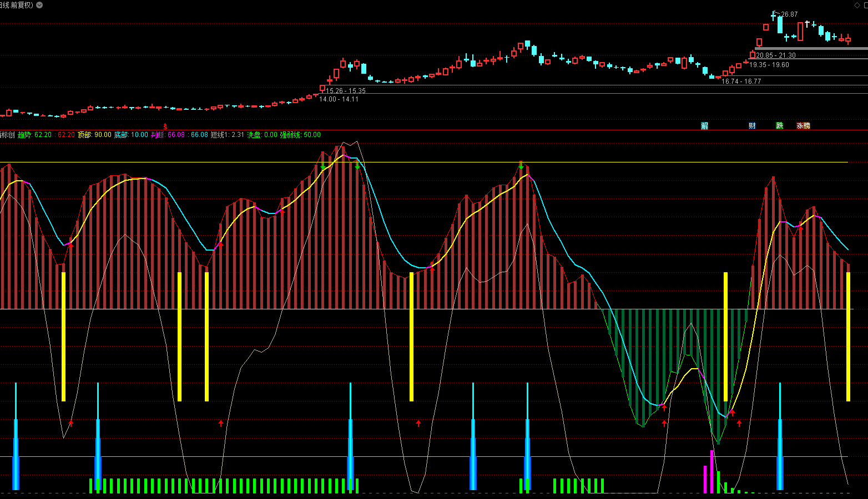Click the diamond icon at top right
Viewport: 868px width, 499px height.
tap(856, 5)
